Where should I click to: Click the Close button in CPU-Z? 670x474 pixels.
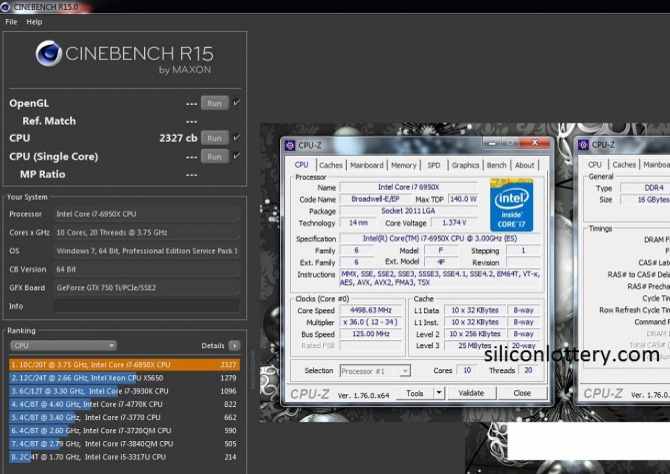(x=522, y=393)
